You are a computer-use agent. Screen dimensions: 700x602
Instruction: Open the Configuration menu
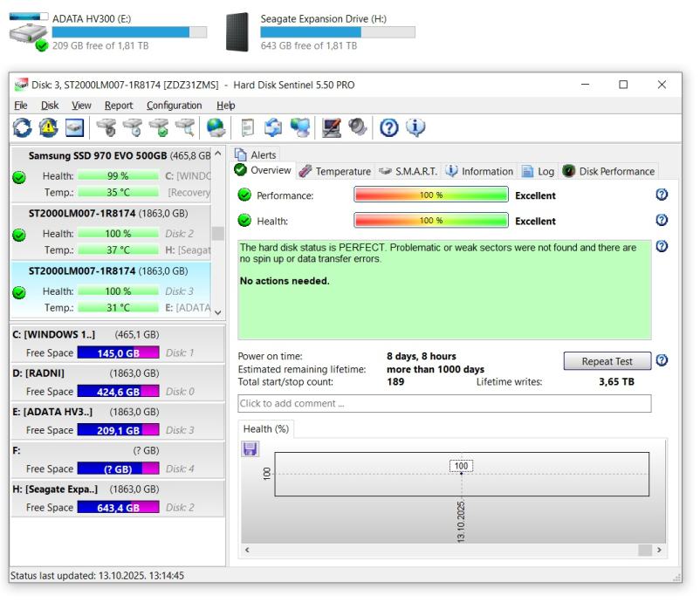coord(174,106)
